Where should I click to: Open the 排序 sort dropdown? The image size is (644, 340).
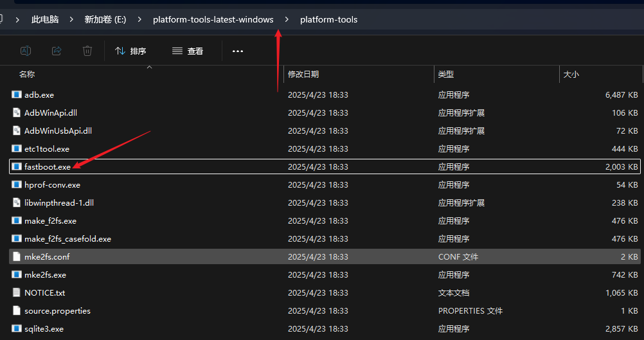(130, 51)
